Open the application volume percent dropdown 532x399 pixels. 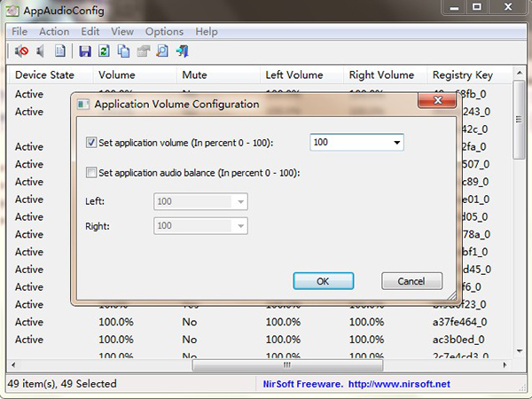tap(396, 142)
